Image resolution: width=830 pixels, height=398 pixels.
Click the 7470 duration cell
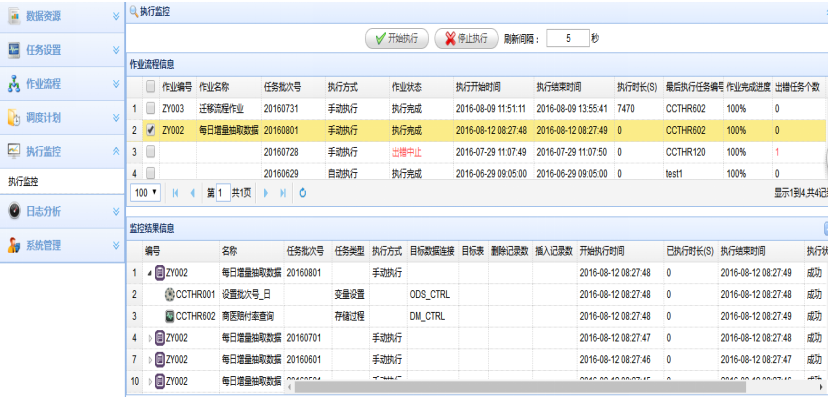point(626,108)
